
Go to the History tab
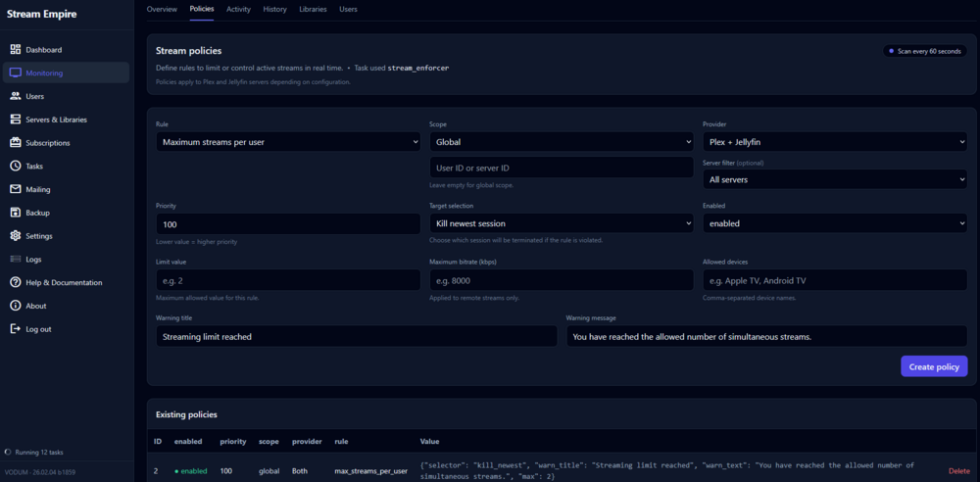click(275, 10)
